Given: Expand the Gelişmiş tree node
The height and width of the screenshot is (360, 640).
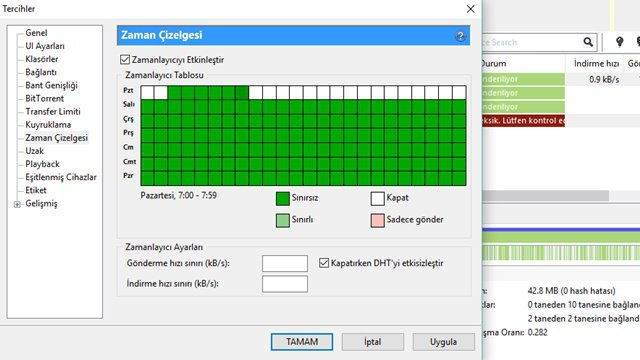Looking at the screenshot, I should tap(17, 204).
